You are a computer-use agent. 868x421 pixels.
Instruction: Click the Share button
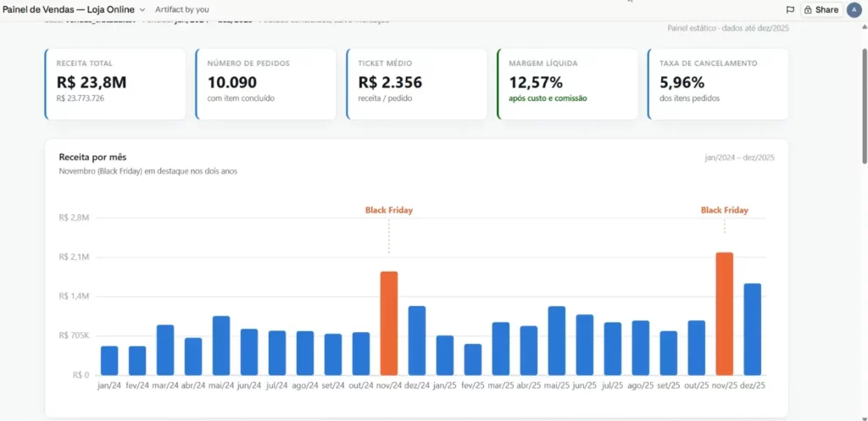coord(821,10)
